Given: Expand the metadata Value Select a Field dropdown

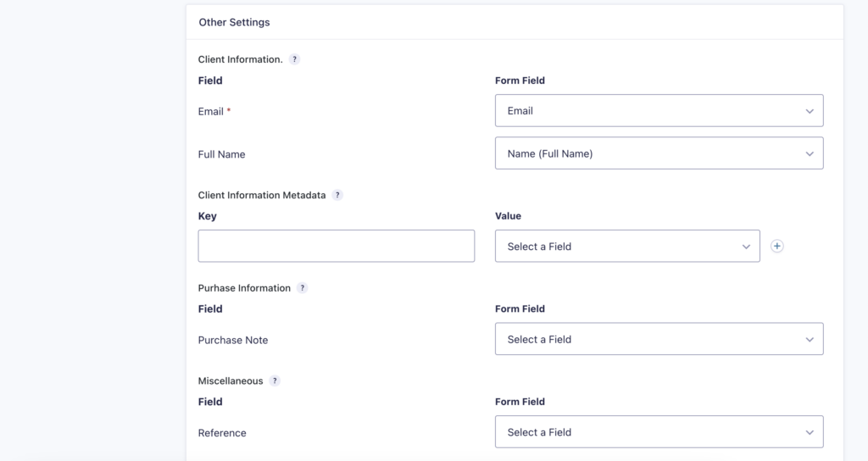Looking at the screenshot, I should pos(627,247).
